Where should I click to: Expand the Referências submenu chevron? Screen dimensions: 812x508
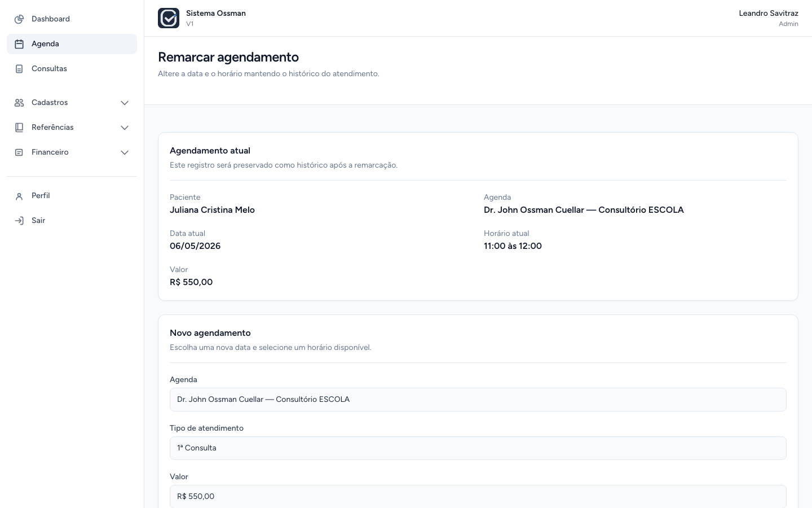[125, 128]
